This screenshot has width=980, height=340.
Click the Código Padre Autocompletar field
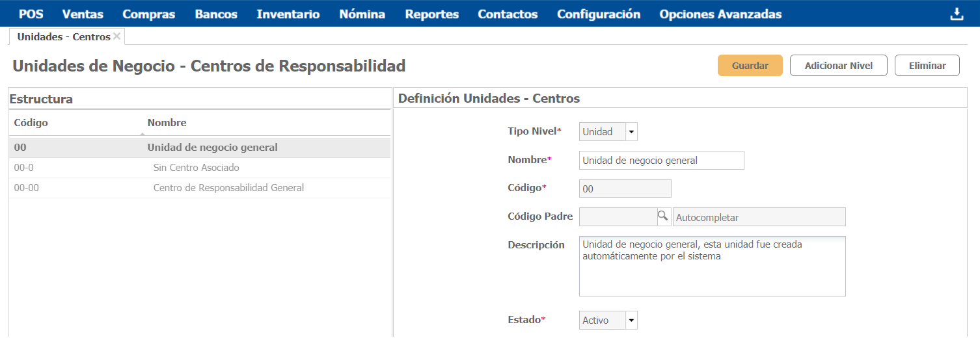pos(759,217)
